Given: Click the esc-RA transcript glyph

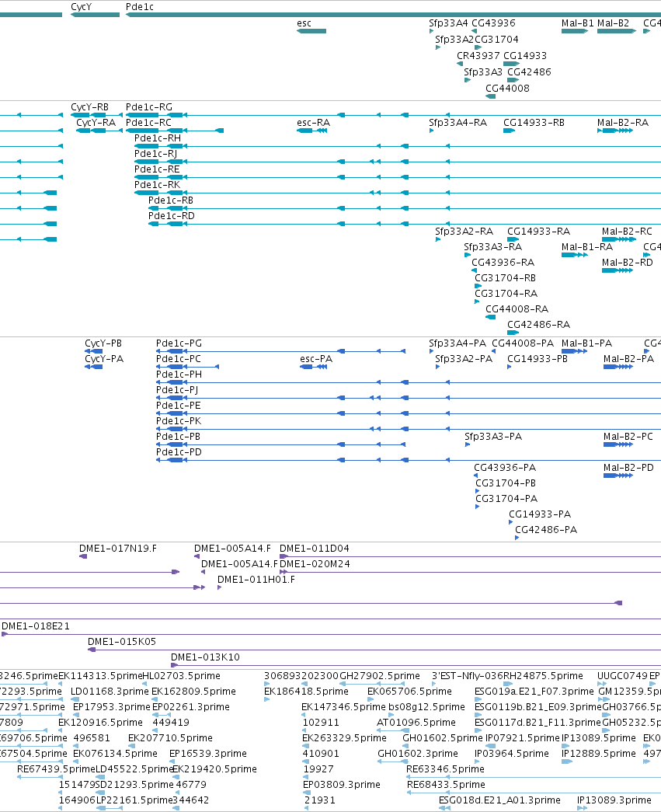Looking at the screenshot, I should pyautogui.click(x=311, y=131).
